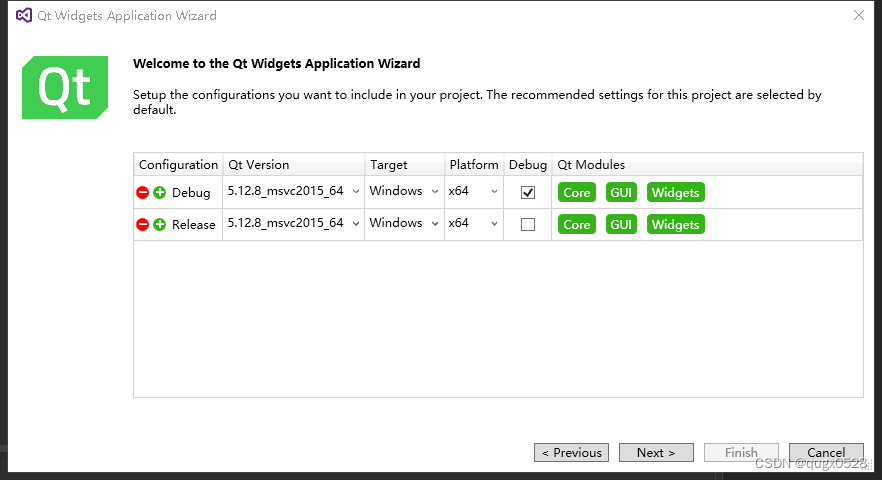Click the green Qt logo
Screen dimensions: 882x480
point(65,87)
